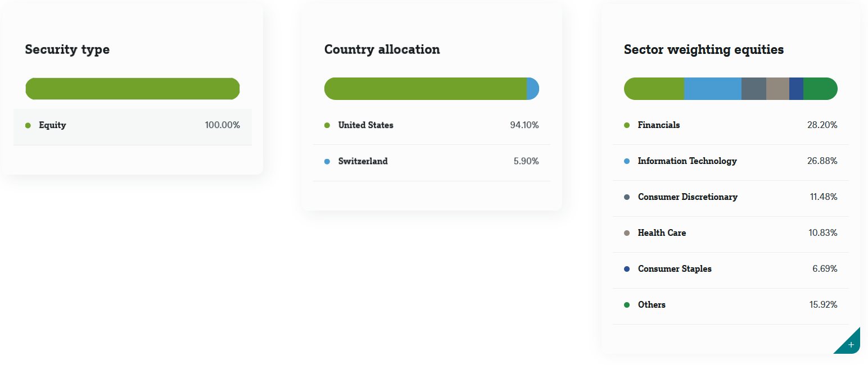Click the blue Switzerland bar segment
This screenshot has width=868, height=365.
coord(533,89)
